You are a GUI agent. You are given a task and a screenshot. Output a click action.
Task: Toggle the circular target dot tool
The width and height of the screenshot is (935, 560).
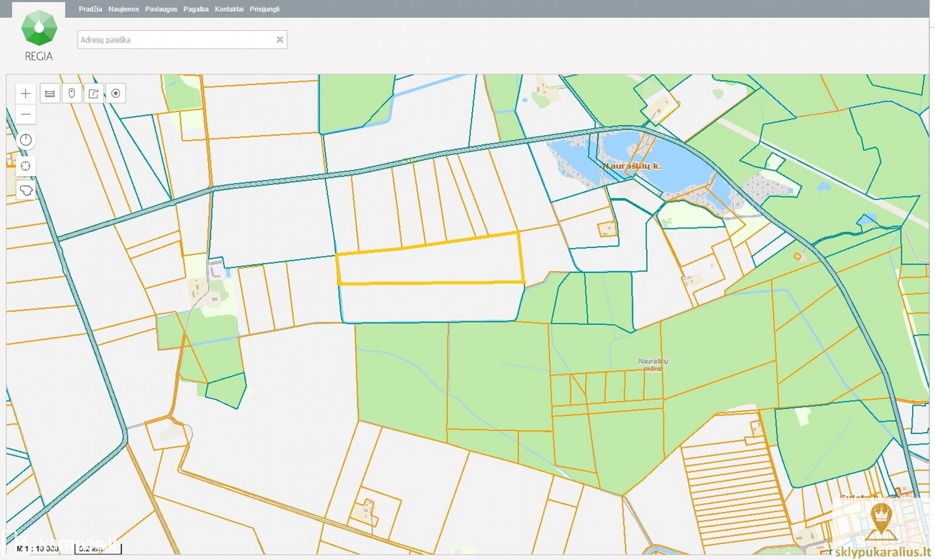pyautogui.click(x=116, y=93)
